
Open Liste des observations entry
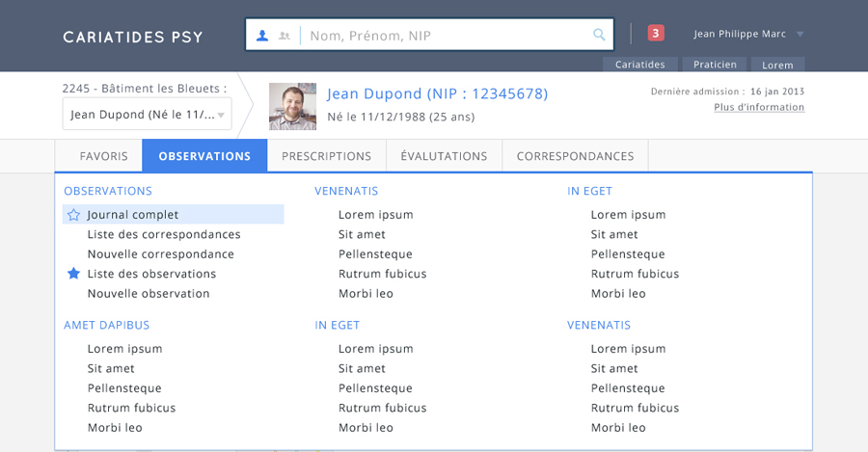151,274
